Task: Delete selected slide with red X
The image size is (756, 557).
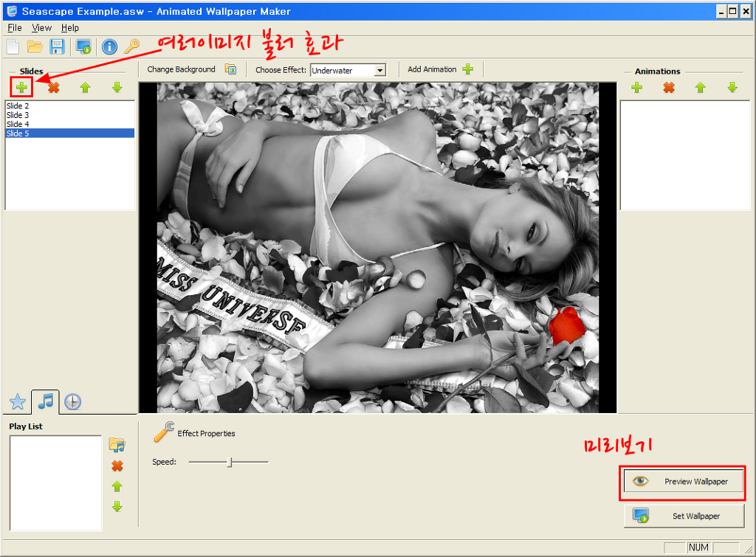Action: coord(53,87)
